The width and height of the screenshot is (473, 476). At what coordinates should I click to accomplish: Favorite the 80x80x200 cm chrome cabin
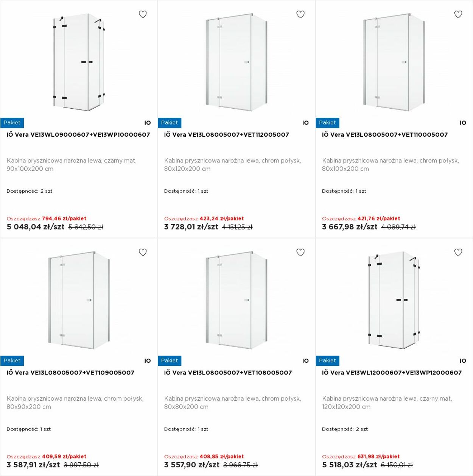point(300,252)
